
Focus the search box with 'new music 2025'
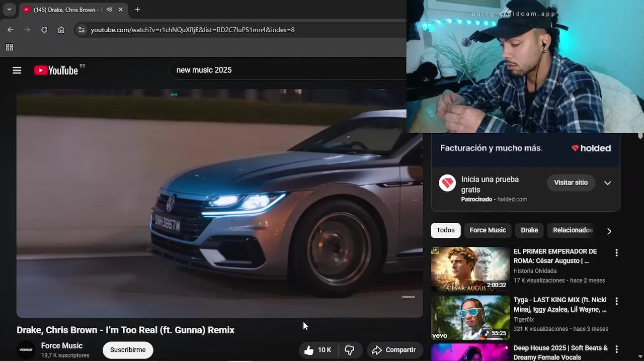[287, 70]
